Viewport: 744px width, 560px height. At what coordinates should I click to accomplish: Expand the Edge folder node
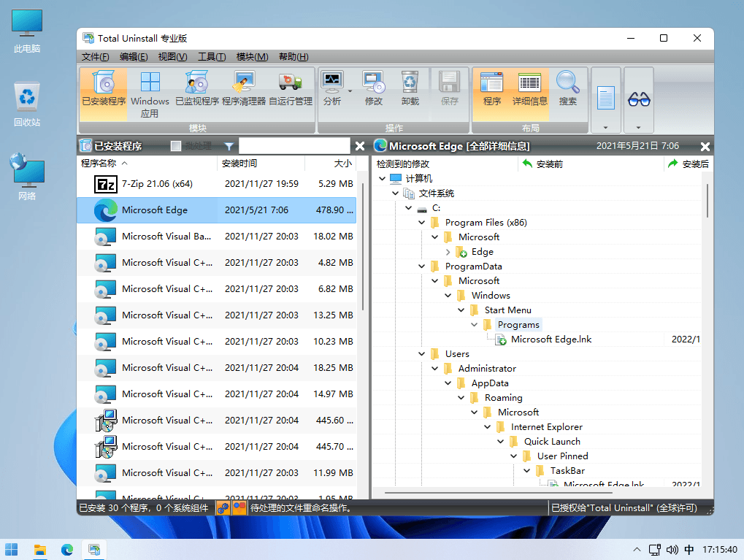pyautogui.click(x=448, y=252)
